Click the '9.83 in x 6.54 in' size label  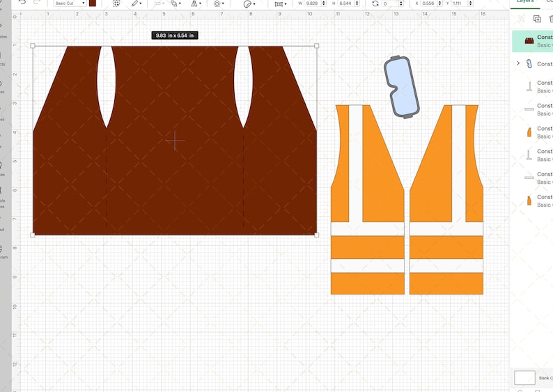(175, 36)
